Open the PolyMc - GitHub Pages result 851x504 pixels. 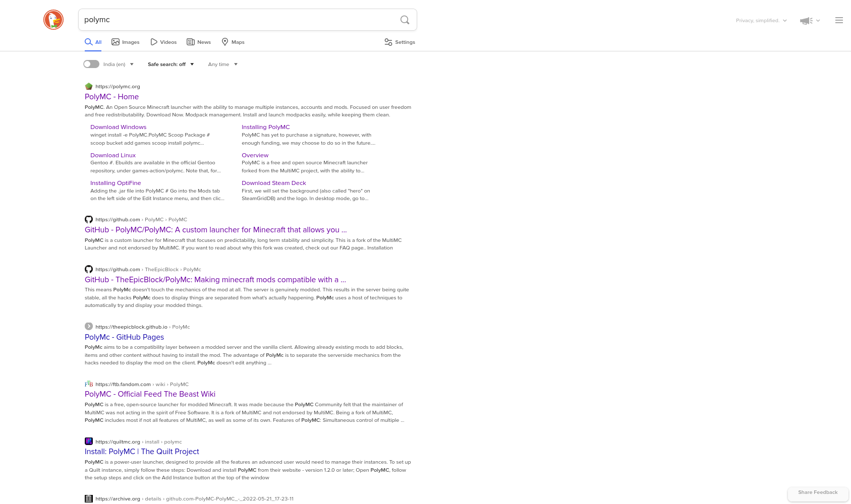click(124, 337)
